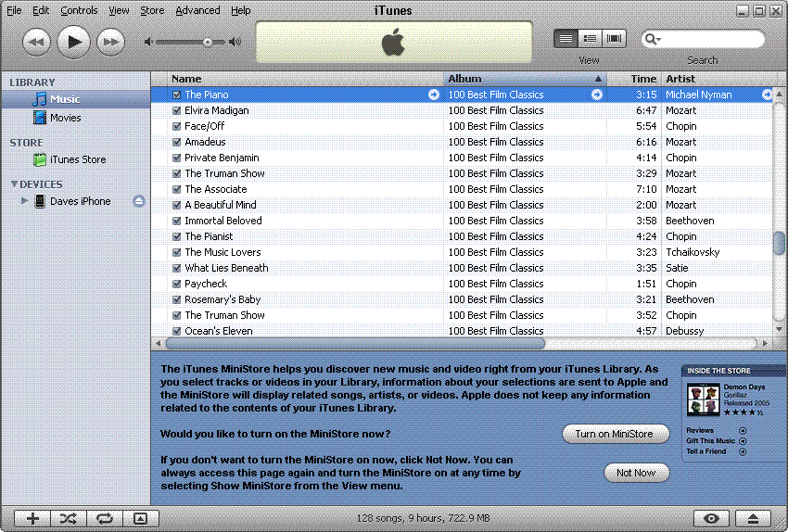Click Gift This Music link
The image size is (788, 532).
click(x=716, y=441)
